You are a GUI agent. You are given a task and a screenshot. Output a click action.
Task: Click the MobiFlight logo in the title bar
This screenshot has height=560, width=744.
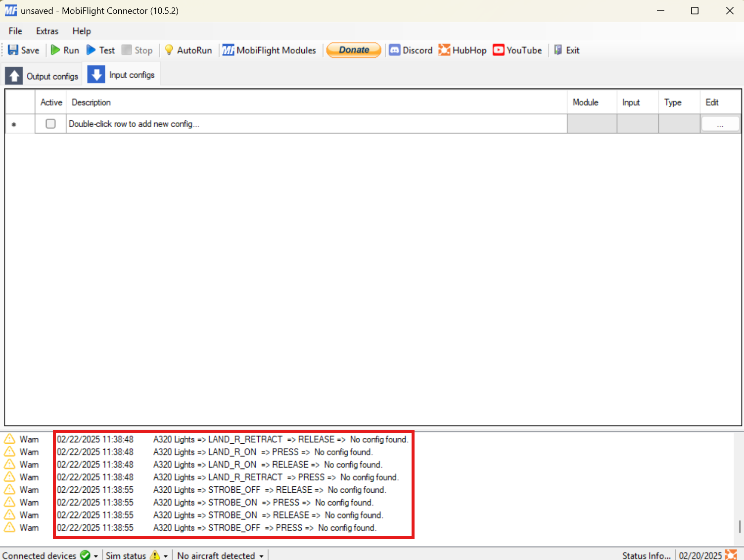click(x=11, y=10)
